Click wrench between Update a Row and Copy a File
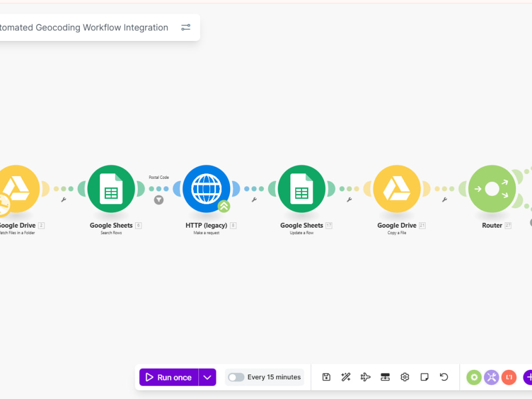The image size is (532, 399). pyautogui.click(x=349, y=200)
